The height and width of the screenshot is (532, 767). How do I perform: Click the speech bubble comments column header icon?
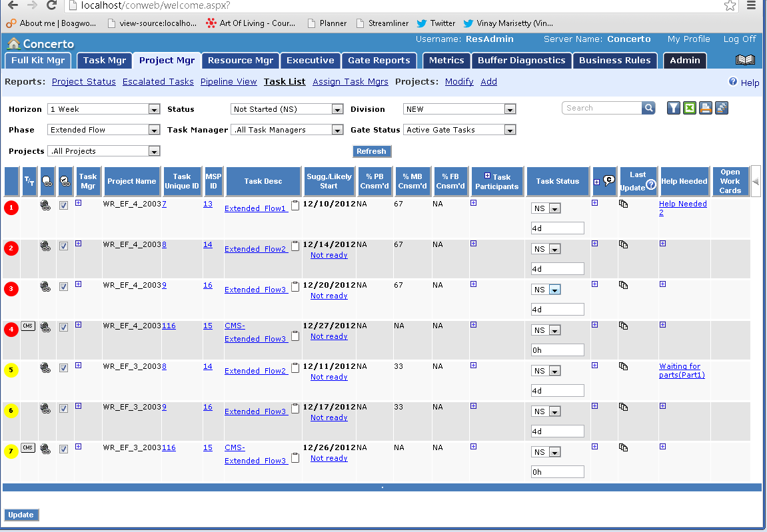coord(608,181)
